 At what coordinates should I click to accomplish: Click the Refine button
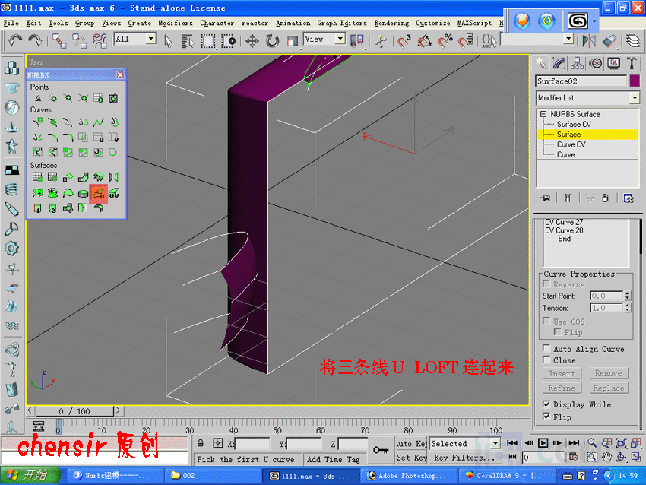562,388
